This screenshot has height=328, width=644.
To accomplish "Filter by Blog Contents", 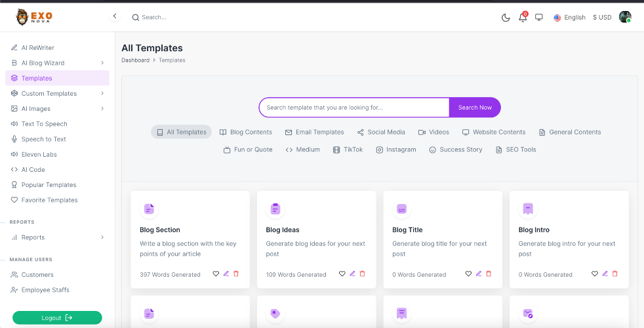I will click(246, 132).
